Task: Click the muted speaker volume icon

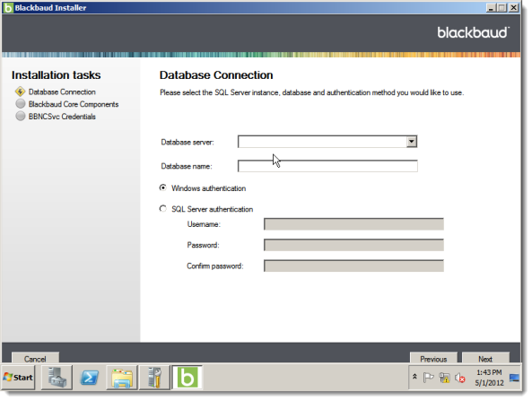Action: click(459, 378)
